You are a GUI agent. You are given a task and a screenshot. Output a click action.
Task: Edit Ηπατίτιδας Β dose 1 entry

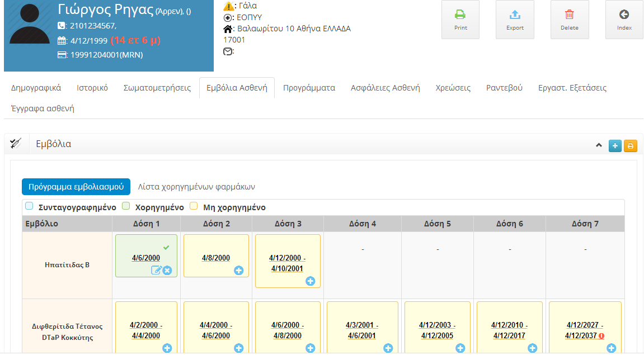156,270
